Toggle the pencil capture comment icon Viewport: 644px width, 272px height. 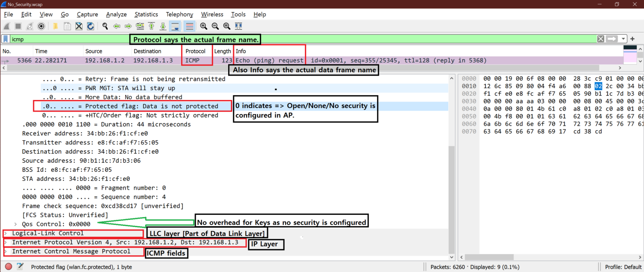pos(20,267)
